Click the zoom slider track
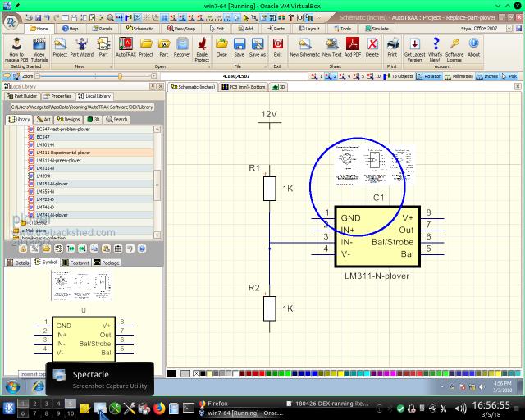This screenshot has width=525, height=420. pyautogui.click(x=82, y=76)
